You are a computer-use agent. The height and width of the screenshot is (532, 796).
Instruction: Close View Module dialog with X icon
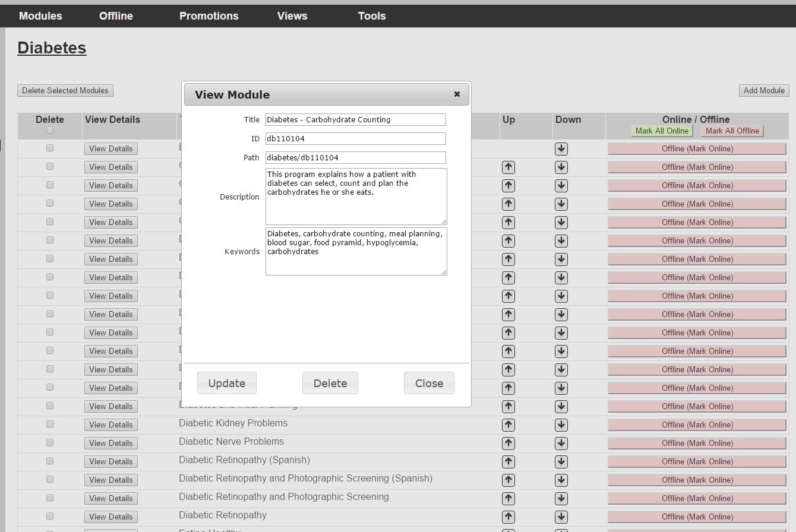pyautogui.click(x=457, y=94)
